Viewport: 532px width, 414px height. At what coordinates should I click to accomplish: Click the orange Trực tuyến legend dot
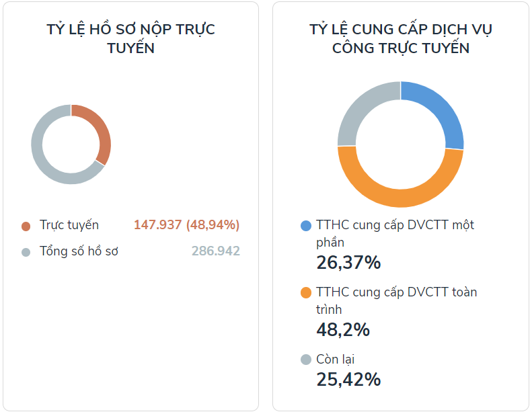coord(26,226)
